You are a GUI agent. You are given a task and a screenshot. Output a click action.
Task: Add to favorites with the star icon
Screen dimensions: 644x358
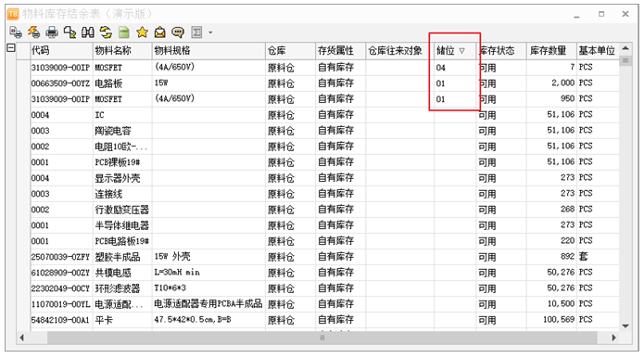(x=142, y=32)
